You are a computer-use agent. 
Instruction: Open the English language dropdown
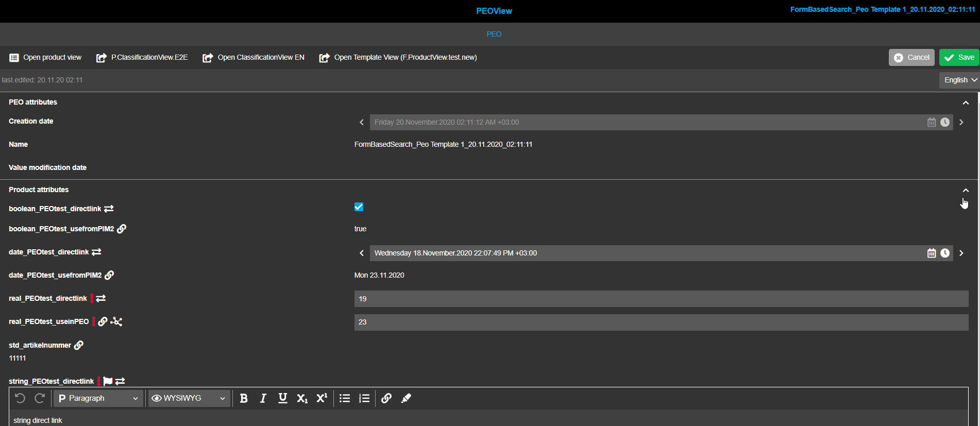[x=959, y=80]
